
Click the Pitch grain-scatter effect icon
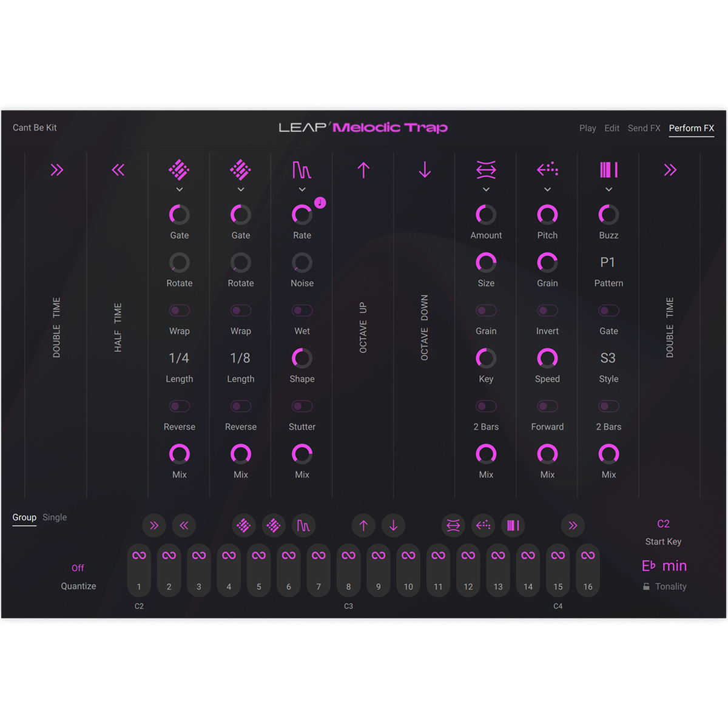pyautogui.click(x=547, y=170)
